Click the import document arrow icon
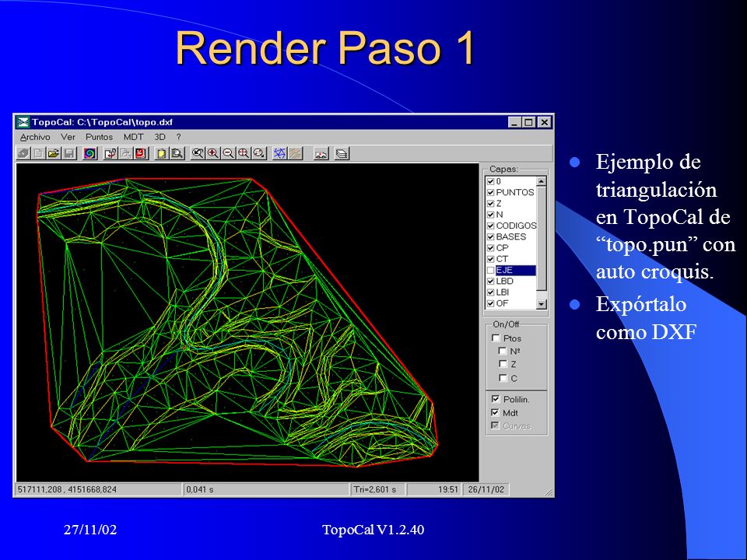Viewport: 747px width, 560px height. pyautogui.click(x=110, y=153)
